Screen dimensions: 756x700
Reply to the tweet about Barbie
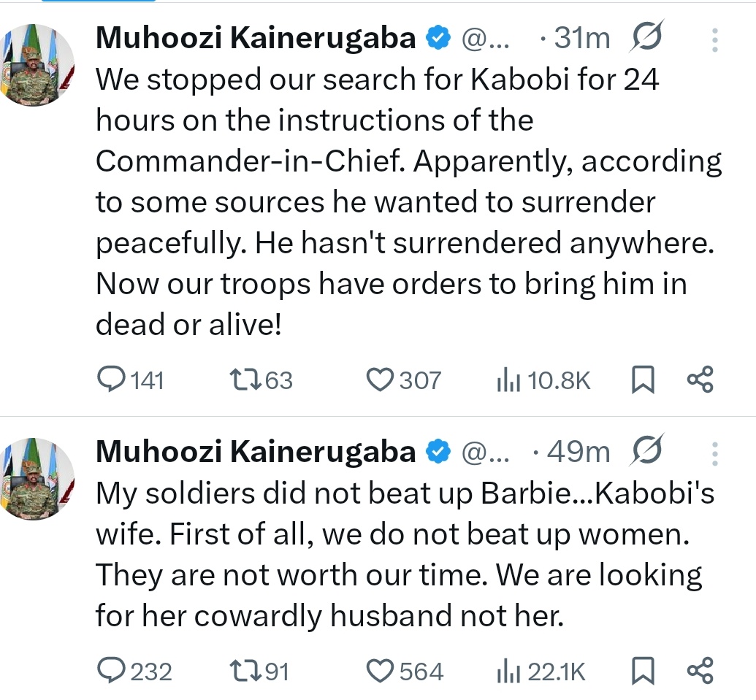[x=112, y=670]
